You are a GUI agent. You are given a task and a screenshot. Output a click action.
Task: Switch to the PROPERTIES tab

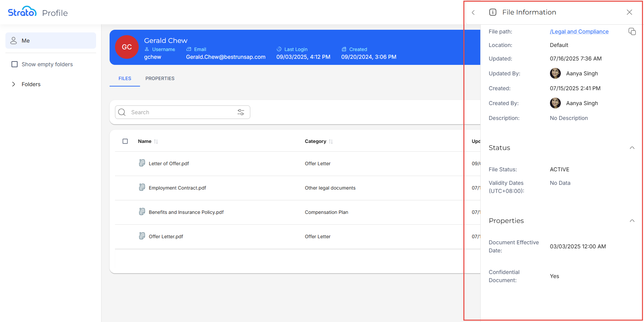point(160,78)
